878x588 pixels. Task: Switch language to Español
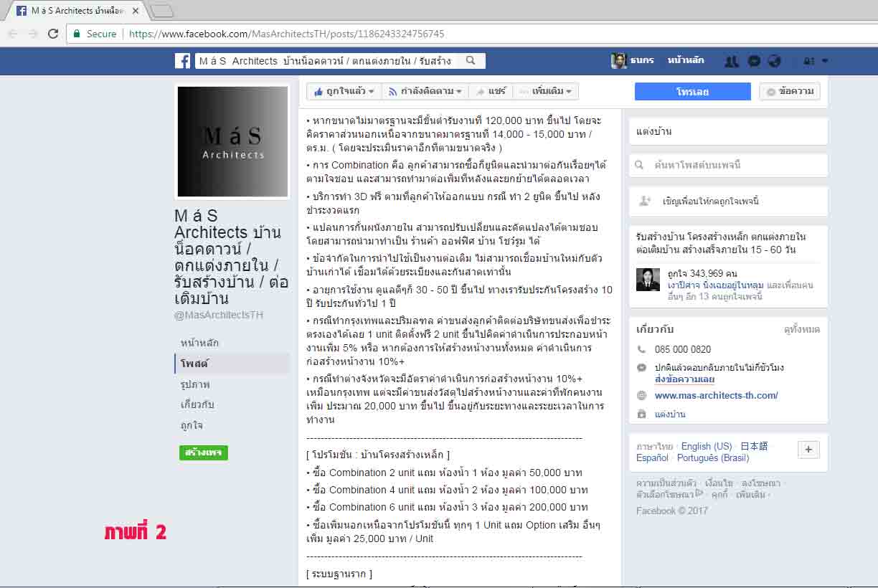[x=652, y=457]
